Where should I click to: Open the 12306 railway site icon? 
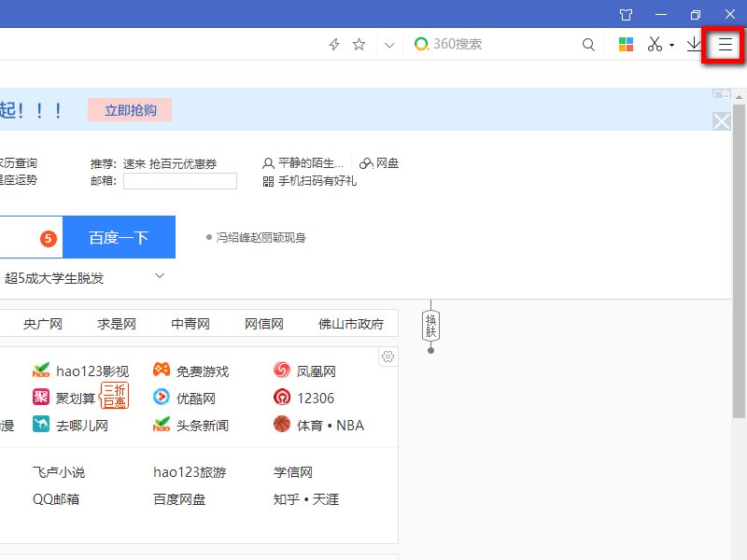282,397
